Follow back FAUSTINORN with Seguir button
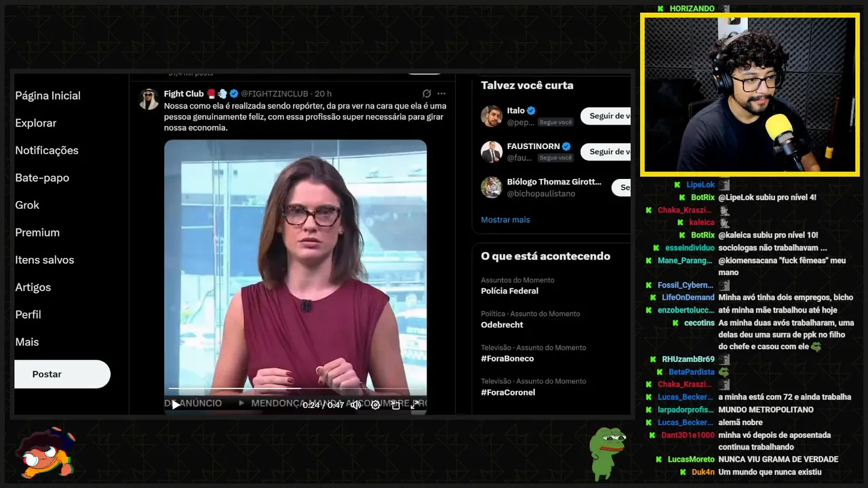Image resolution: width=868 pixels, height=488 pixels. 606,152
